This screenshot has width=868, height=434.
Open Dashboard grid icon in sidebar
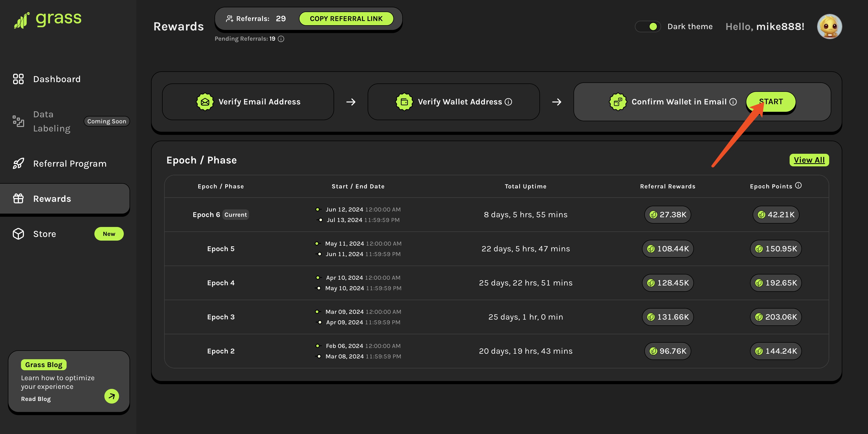point(18,79)
